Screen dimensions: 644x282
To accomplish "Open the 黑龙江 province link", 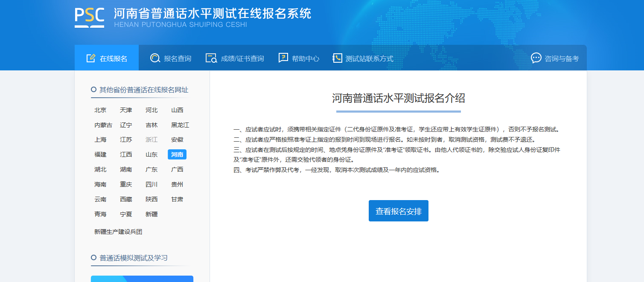I will point(180,125).
